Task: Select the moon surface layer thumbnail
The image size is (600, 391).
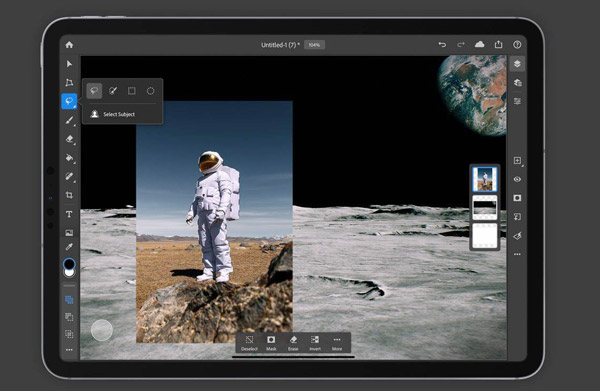Action: click(485, 207)
